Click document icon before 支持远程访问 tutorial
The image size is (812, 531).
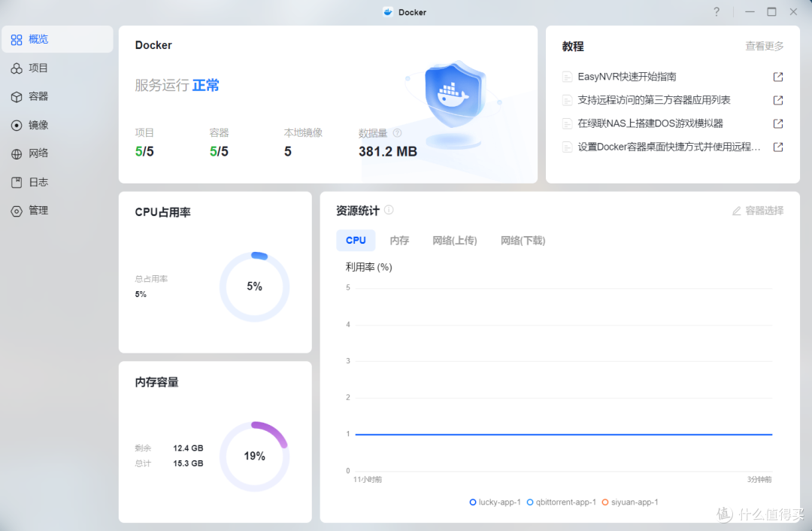567,100
